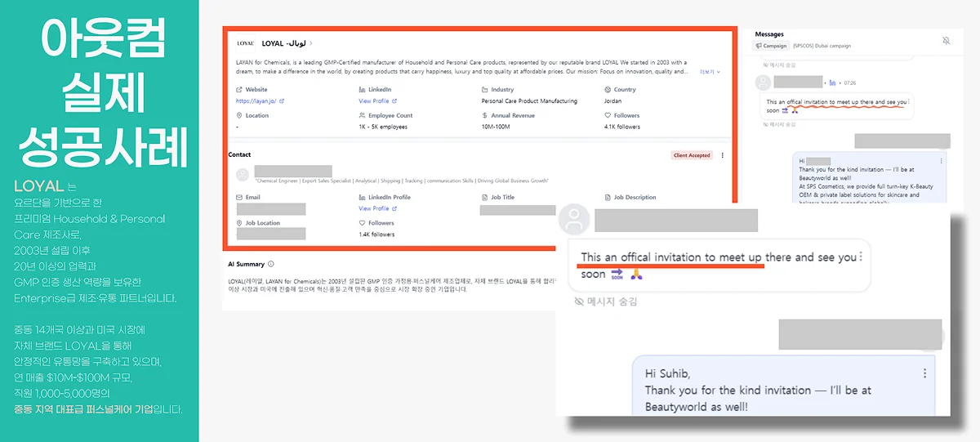Open the LOYAL company logo thumbnail
This screenshot has height=442, width=980.
point(246,43)
